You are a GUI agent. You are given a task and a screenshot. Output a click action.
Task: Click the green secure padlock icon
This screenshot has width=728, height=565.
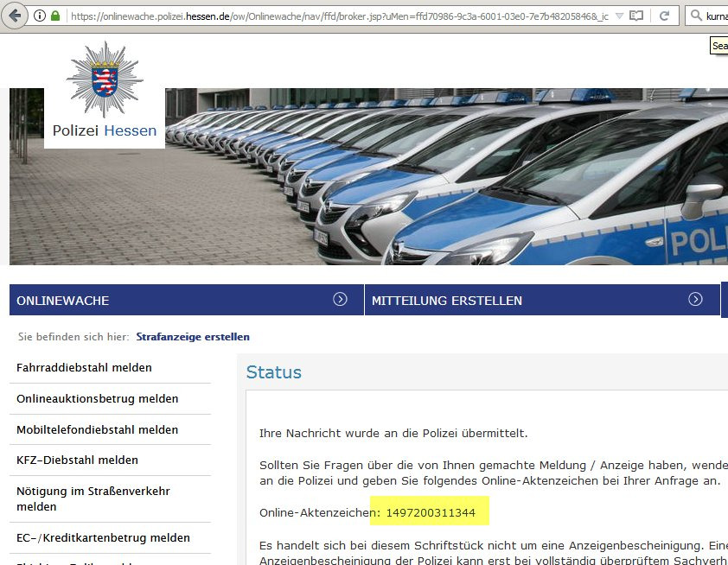(x=56, y=16)
